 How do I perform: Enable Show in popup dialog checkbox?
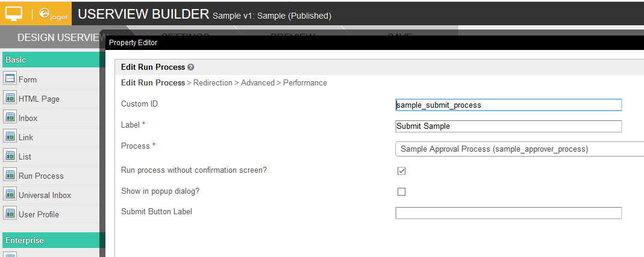click(x=401, y=192)
